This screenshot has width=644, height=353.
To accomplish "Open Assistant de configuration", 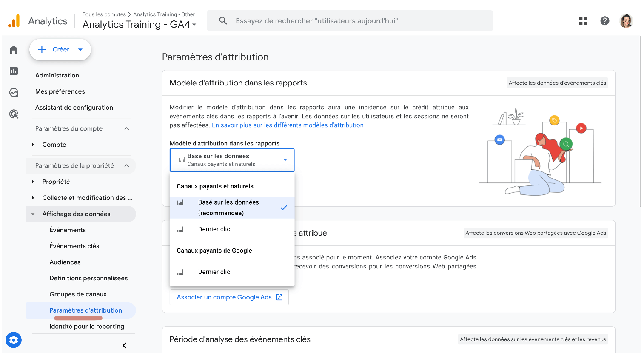I will pos(74,108).
